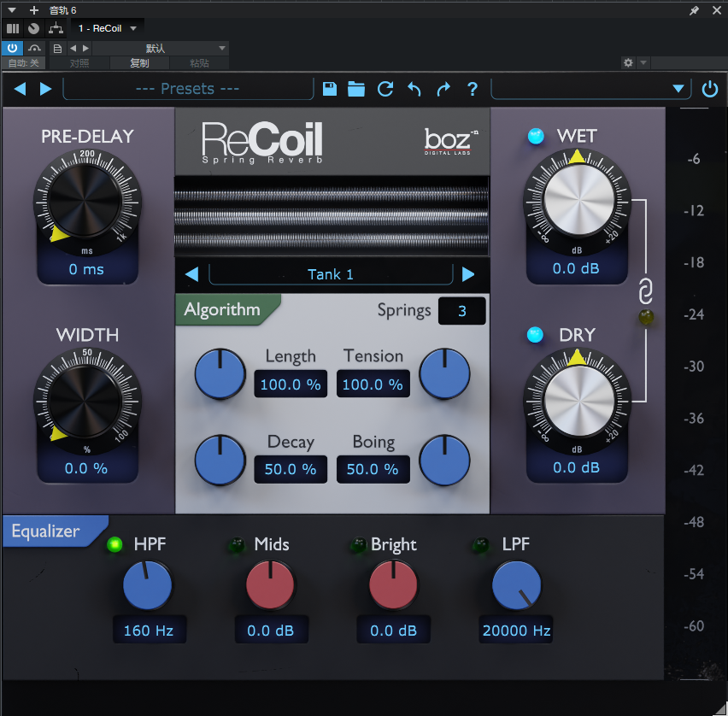
Task: Click the Decay knob
Action: click(220, 460)
